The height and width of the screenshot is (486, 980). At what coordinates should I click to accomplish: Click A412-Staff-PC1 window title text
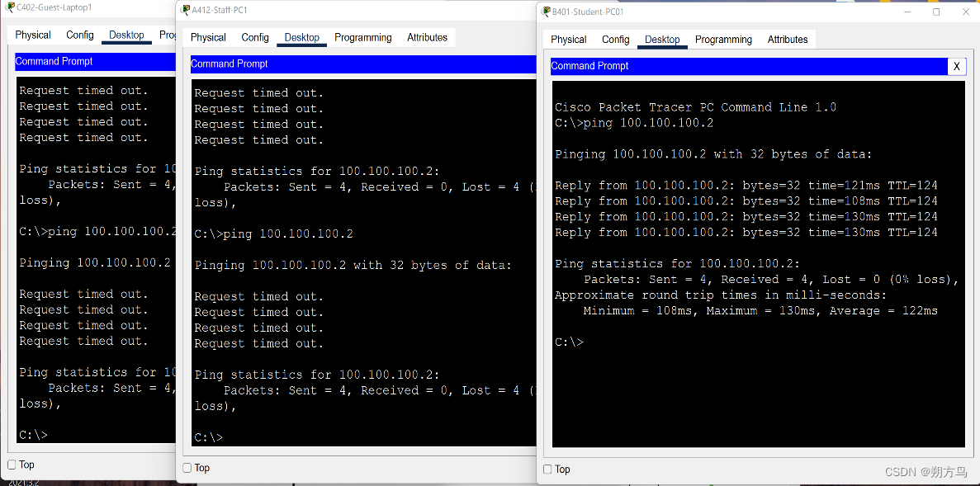pos(220,10)
